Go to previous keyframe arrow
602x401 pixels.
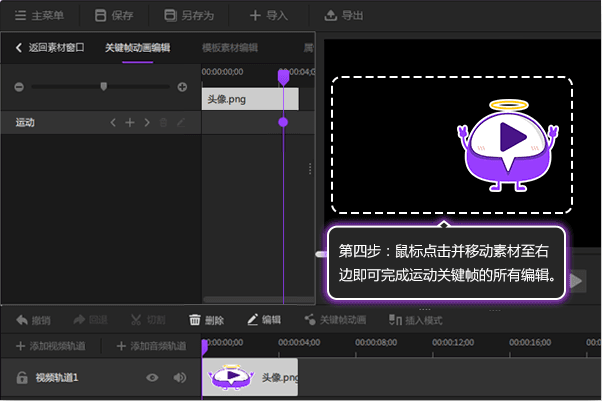click(x=112, y=122)
